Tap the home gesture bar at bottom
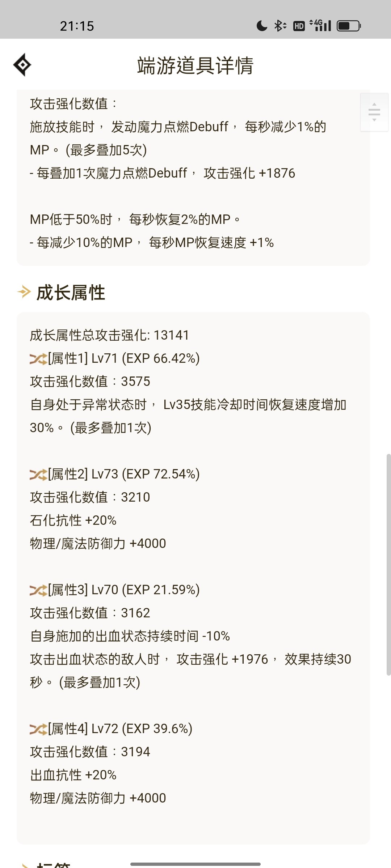The height and width of the screenshot is (868, 391). coord(195,864)
